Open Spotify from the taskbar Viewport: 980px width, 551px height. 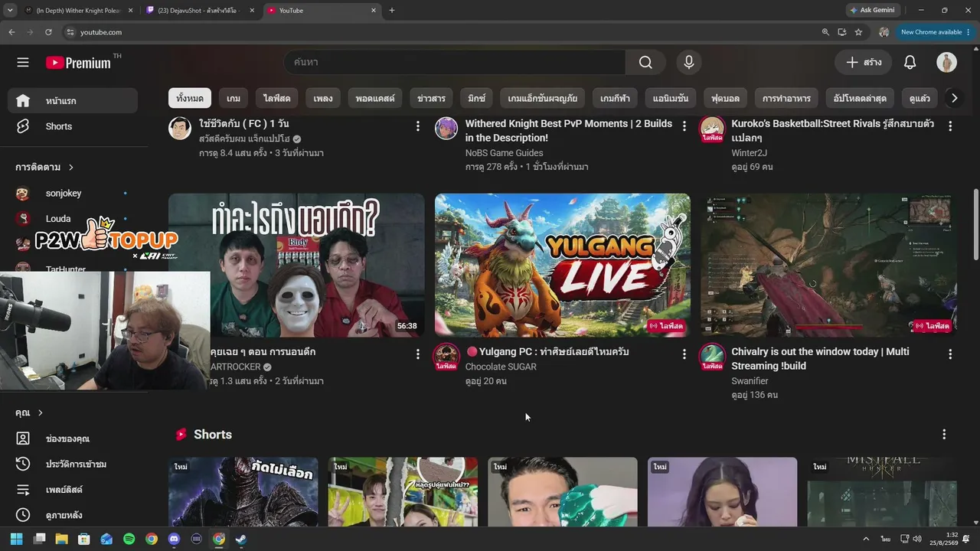coord(129,539)
